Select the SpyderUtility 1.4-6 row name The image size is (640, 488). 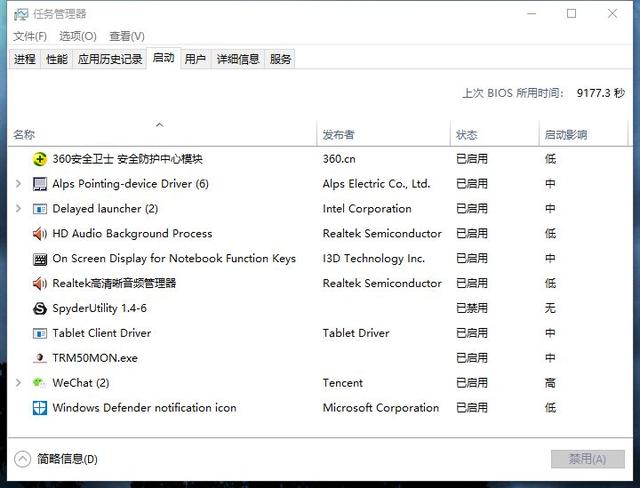pos(100,308)
